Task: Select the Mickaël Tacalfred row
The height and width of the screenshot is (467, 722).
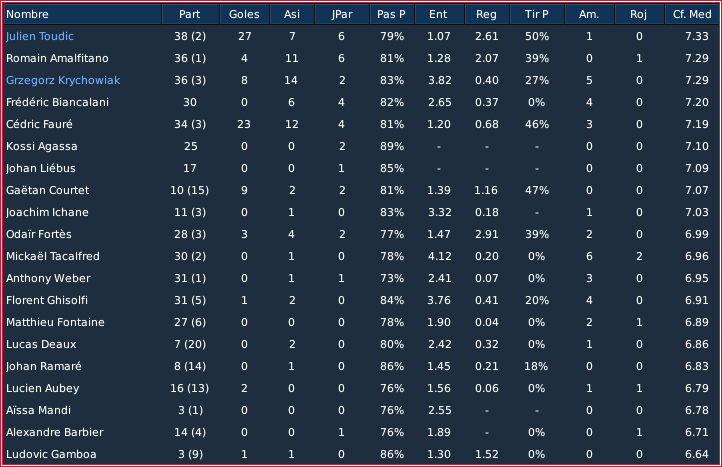Action: click(361, 256)
